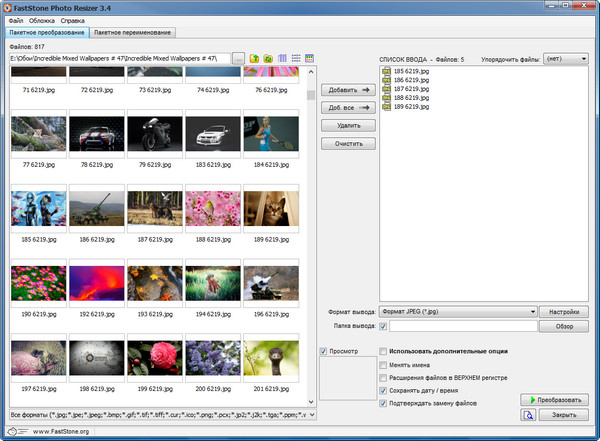Click the refresh folder icon

click(268, 59)
